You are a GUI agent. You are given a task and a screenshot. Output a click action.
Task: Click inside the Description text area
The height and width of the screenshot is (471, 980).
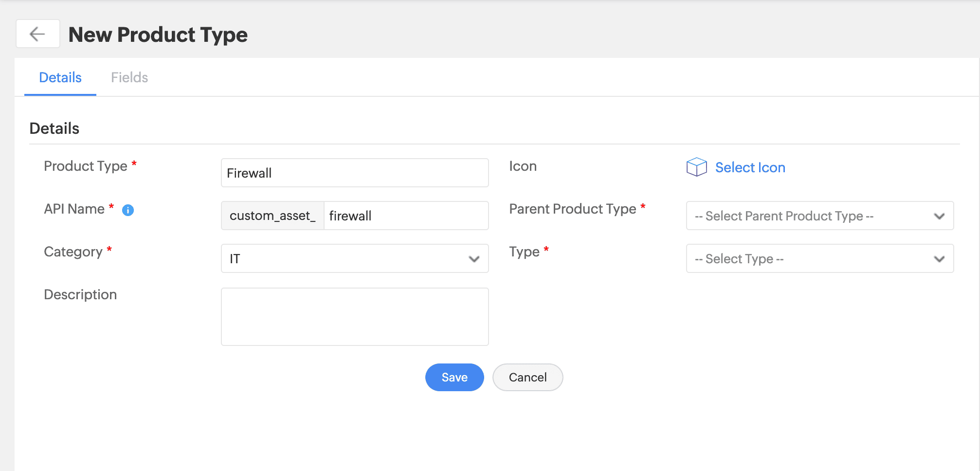354,316
